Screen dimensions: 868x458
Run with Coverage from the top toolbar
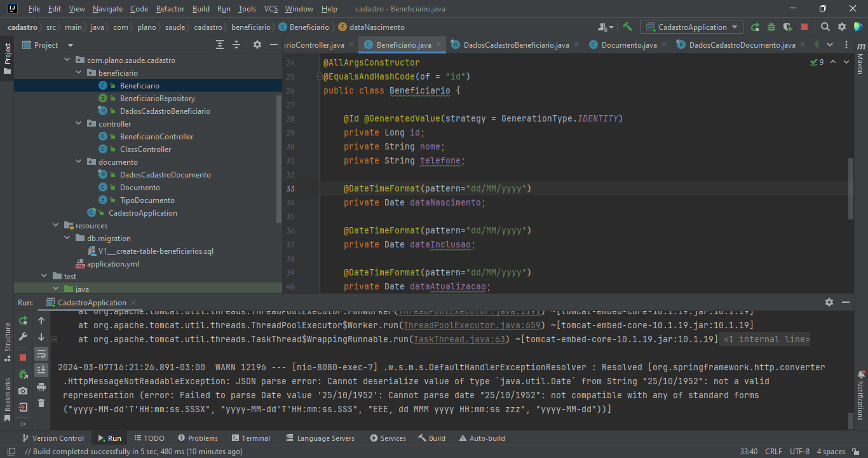pyautogui.click(x=788, y=27)
